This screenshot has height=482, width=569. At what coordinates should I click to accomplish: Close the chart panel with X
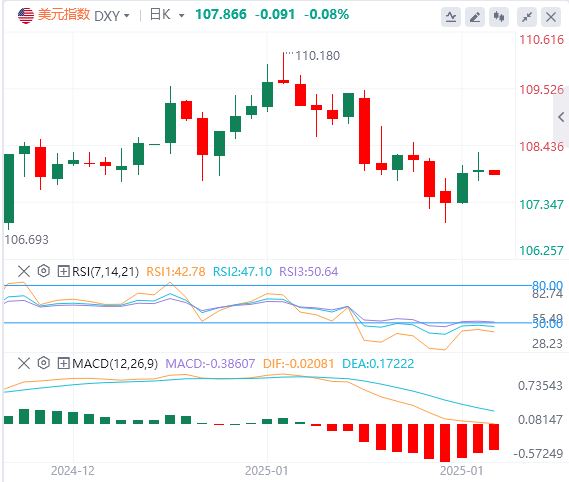pyautogui.click(x=551, y=17)
